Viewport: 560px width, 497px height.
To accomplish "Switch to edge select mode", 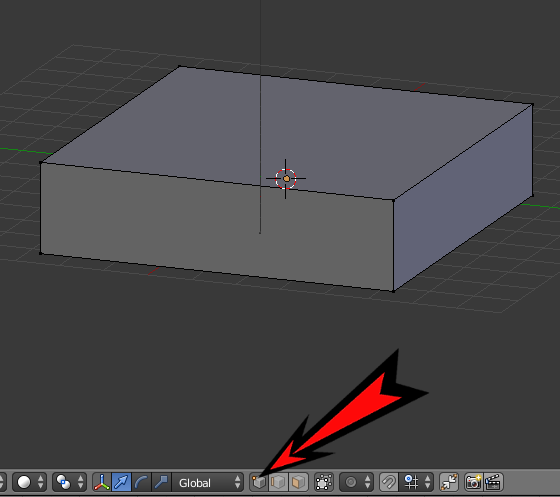I will [x=278, y=482].
